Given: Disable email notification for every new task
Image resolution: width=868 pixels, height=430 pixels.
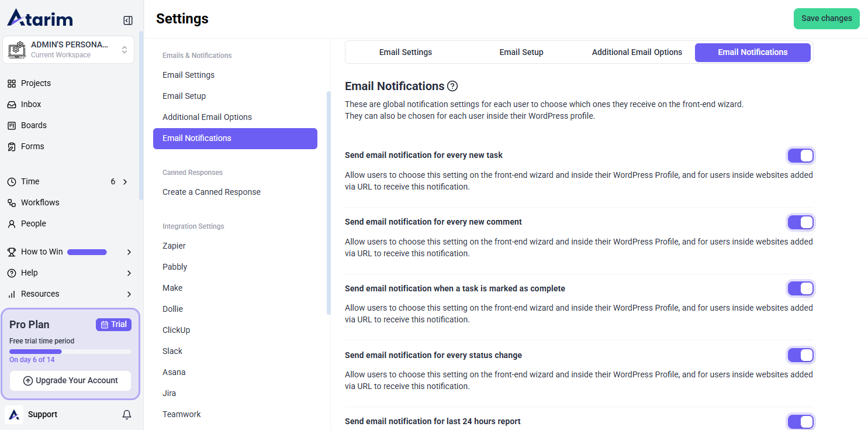Looking at the screenshot, I should pos(800,156).
